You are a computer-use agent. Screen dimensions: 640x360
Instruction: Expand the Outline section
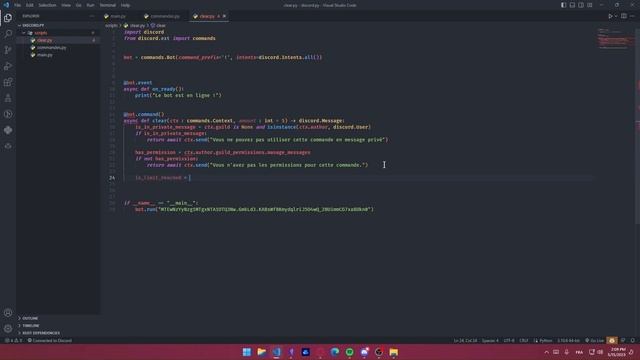click(x=58, y=318)
